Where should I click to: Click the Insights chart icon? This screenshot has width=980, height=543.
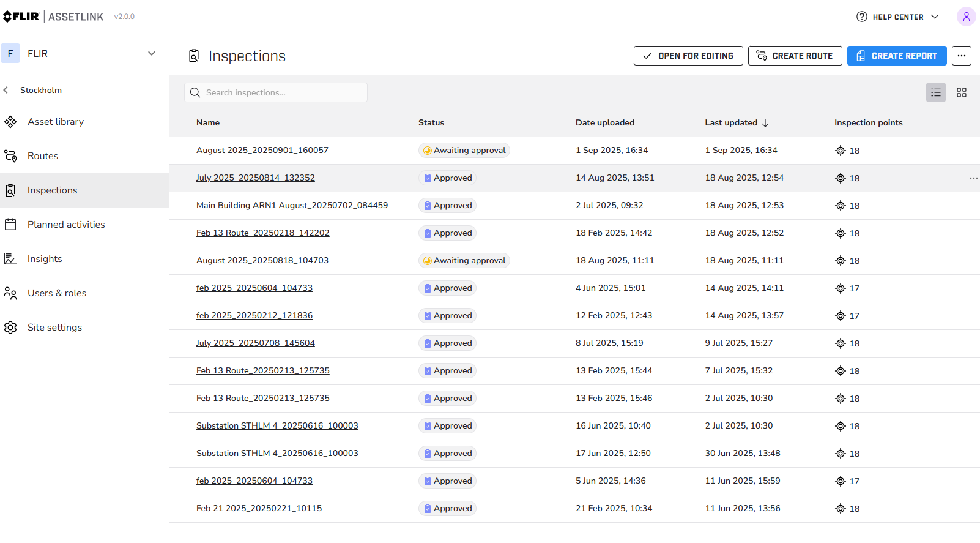10,259
